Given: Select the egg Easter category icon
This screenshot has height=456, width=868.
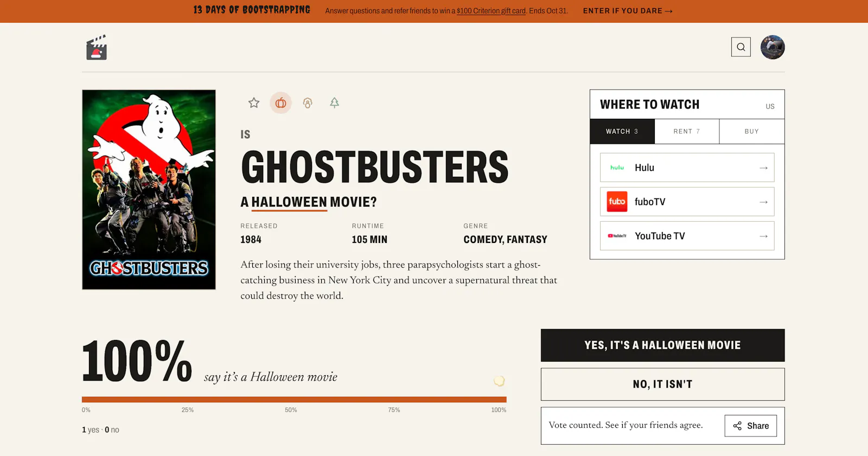Looking at the screenshot, I should [x=308, y=102].
